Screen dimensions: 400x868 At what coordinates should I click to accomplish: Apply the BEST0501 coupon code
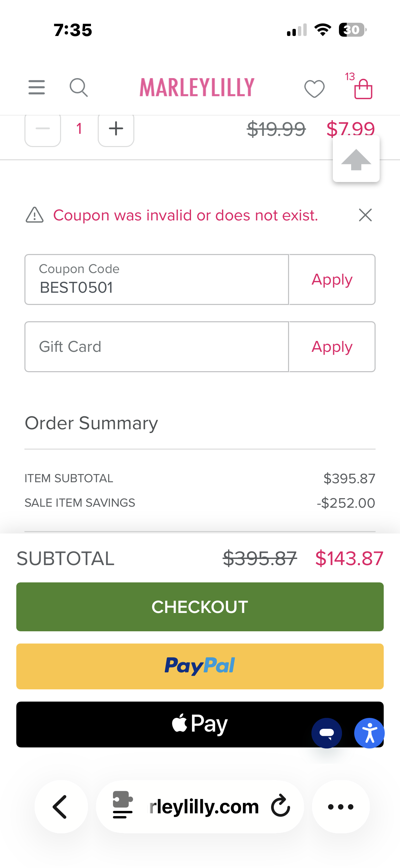pyautogui.click(x=332, y=279)
